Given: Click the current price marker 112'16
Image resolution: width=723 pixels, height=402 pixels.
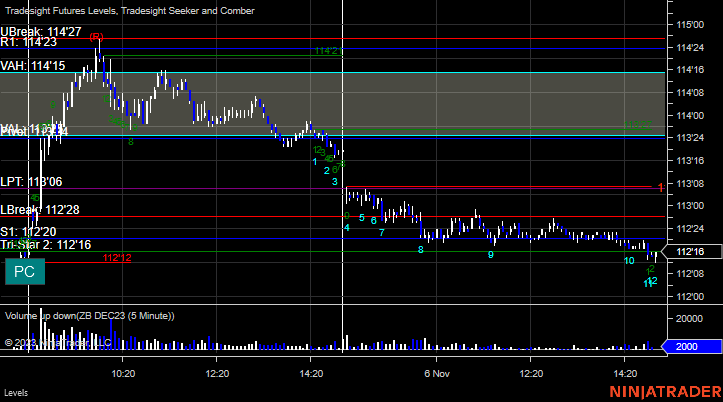Looking at the screenshot, I should coord(692,252).
